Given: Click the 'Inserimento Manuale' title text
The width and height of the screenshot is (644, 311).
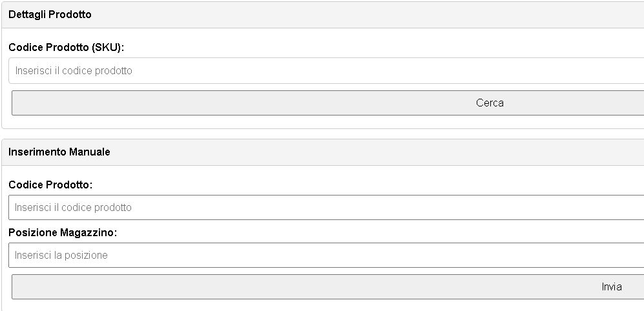Looking at the screenshot, I should [59, 152].
